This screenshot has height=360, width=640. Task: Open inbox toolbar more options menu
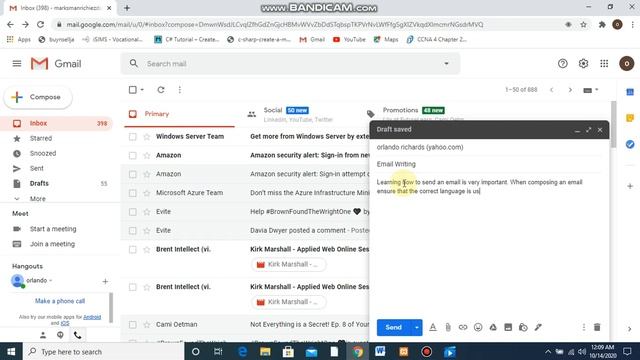pos(180,90)
